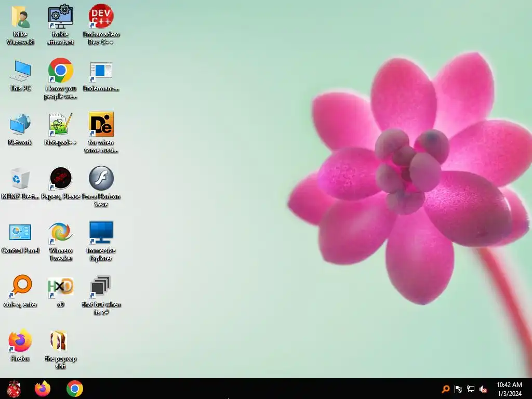The width and height of the screenshot is (532, 399).
Task: Click the ornament Start button on taskbar
Action: [14, 389]
